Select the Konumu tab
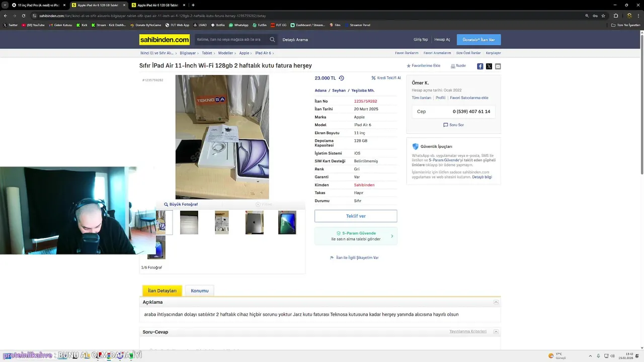This screenshot has width=644, height=362. tap(200, 291)
